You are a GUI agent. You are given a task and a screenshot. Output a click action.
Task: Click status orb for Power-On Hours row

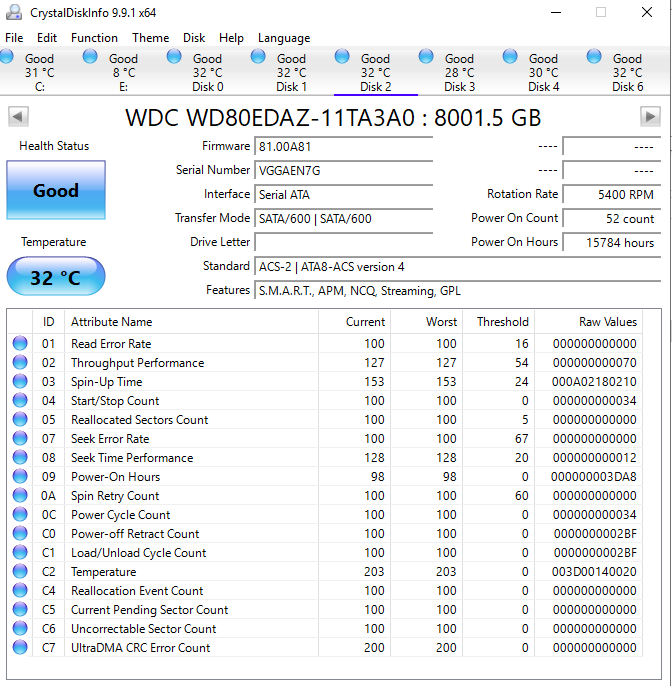[x=20, y=476]
